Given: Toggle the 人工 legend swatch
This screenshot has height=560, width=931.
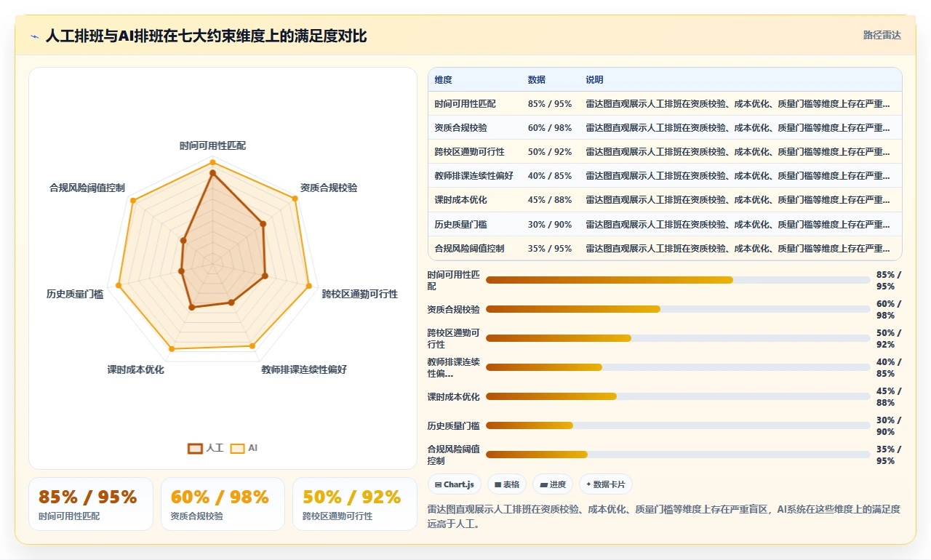Looking at the screenshot, I should pos(195,449).
